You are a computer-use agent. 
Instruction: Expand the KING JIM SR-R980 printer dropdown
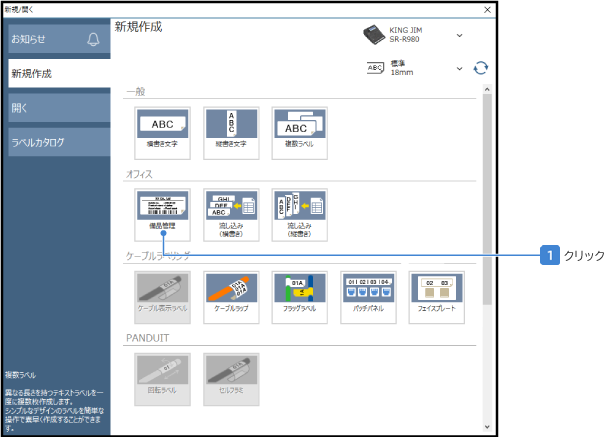pos(459,35)
